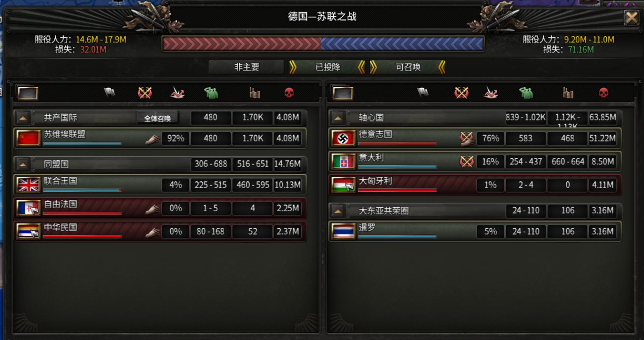Collapse the 大东亚共荣圈 faction group
This screenshot has height=340, width=644.
pyautogui.click(x=338, y=211)
